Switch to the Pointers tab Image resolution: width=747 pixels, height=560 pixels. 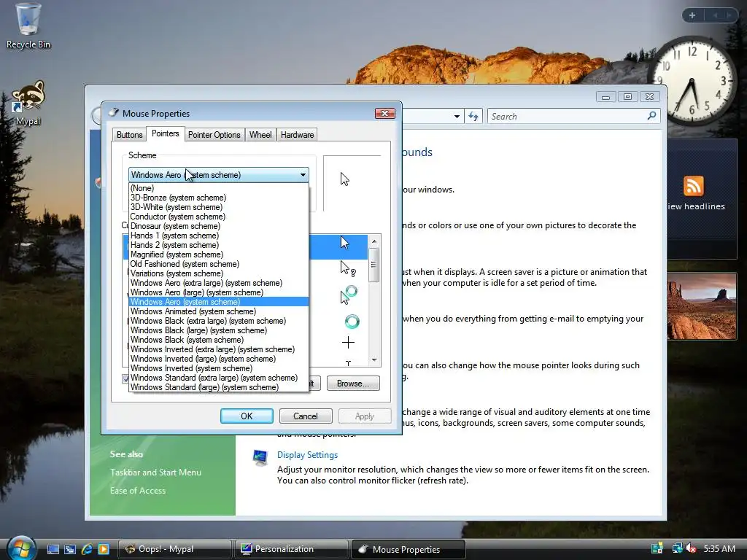[x=166, y=133]
